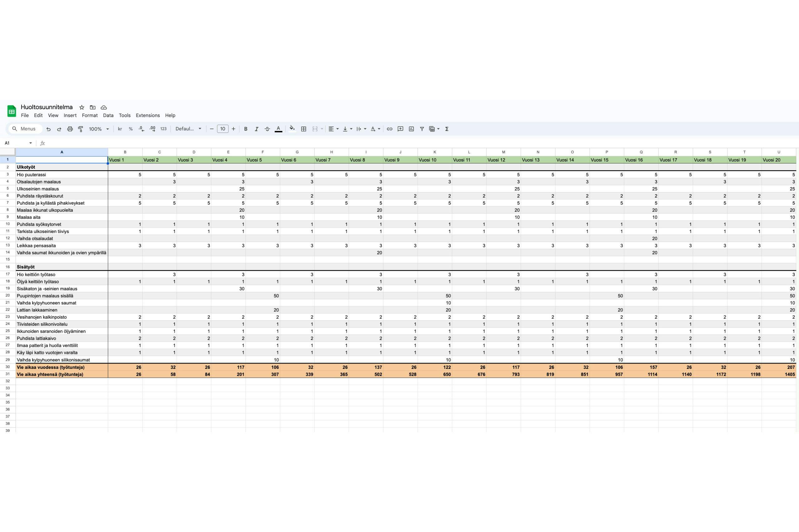Toggle italic formatting

click(x=256, y=129)
